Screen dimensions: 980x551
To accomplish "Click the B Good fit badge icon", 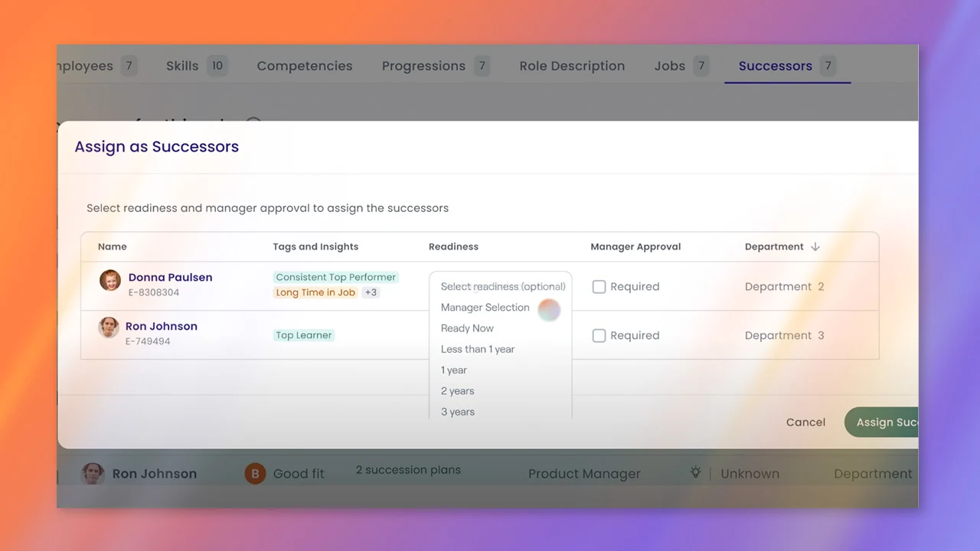I will coord(254,474).
